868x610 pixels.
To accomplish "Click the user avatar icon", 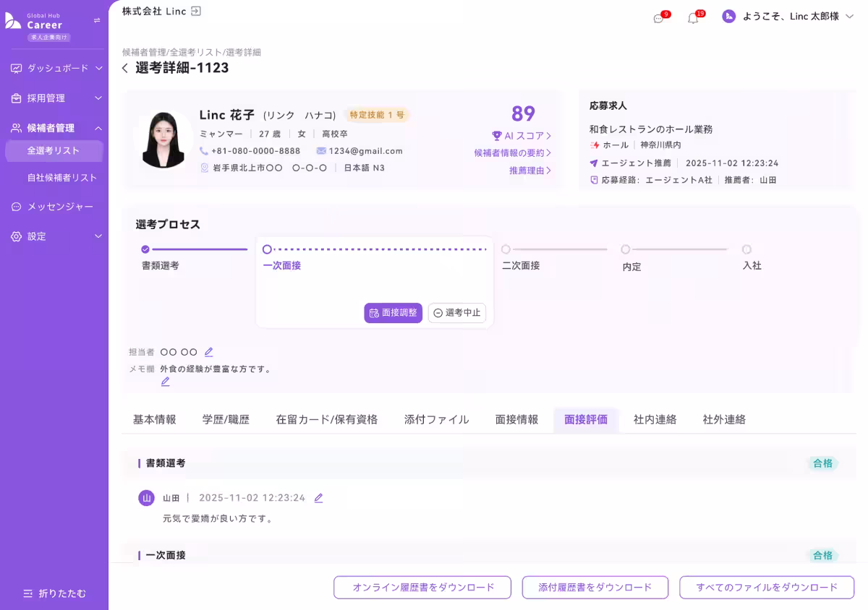I will (x=729, y=16).
